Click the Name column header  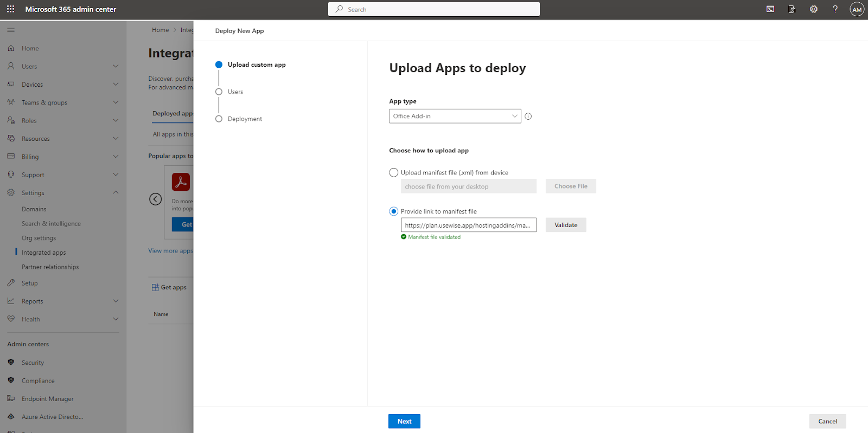pos(161,314)
